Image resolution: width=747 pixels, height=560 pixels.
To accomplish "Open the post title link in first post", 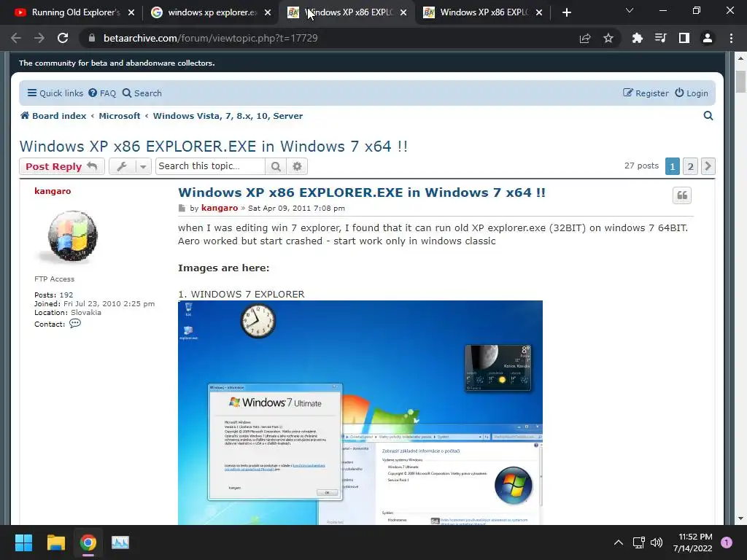I will pos(362,192).
